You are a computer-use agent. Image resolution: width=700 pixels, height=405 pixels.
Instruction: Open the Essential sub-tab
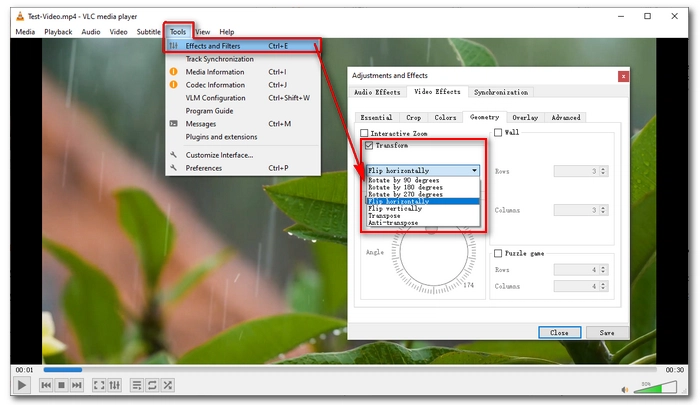coord(376,117)
